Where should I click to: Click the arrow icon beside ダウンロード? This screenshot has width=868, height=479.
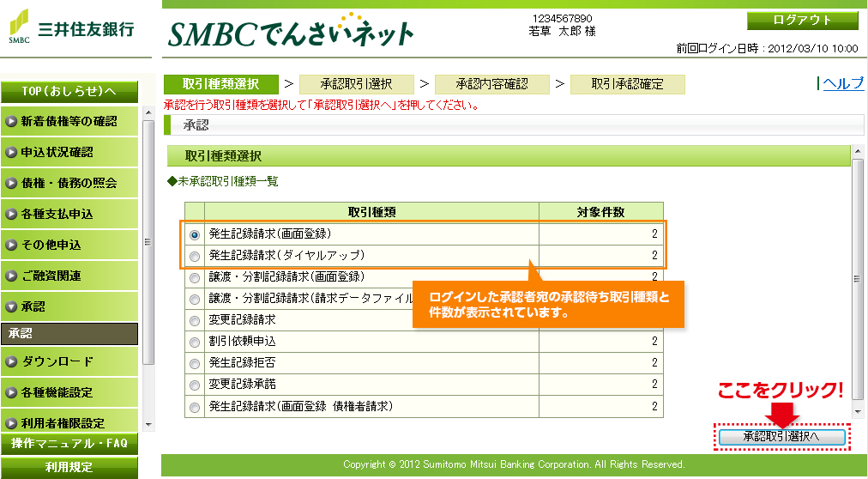click(11, 362)
